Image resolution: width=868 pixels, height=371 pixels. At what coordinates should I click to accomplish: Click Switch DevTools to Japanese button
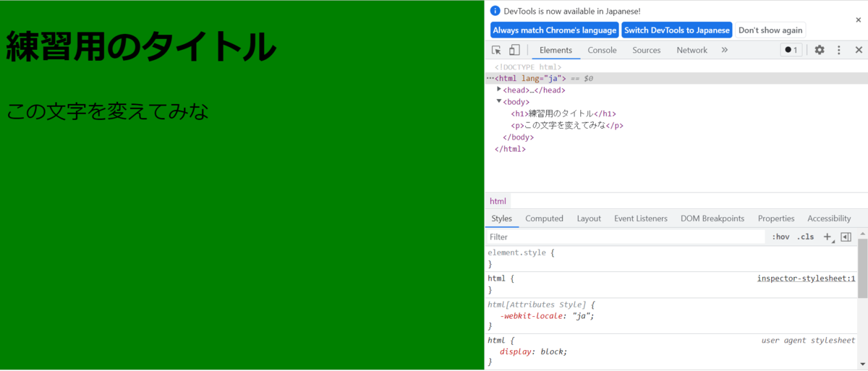677,30
